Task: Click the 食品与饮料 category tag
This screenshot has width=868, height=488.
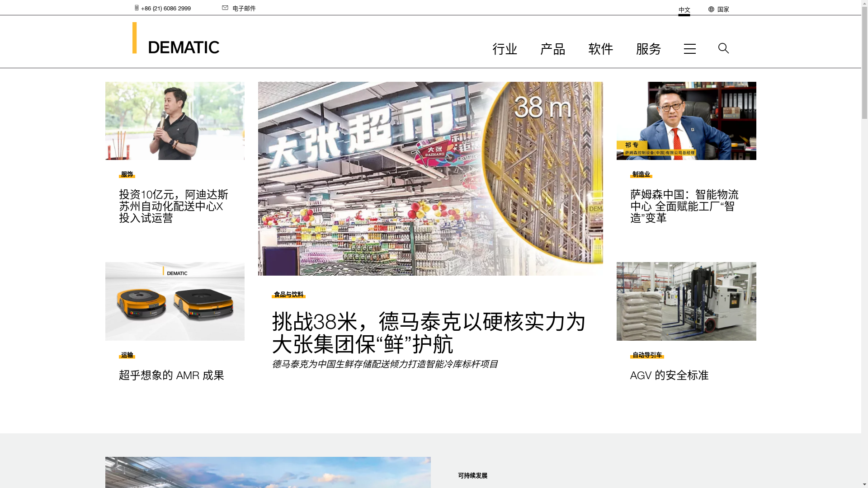Action: (x=288, y=295)
